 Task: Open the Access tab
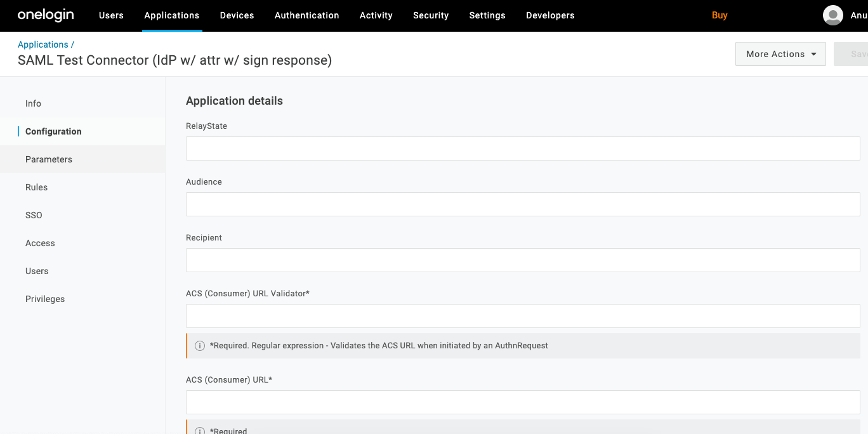[x=40, y=243]
